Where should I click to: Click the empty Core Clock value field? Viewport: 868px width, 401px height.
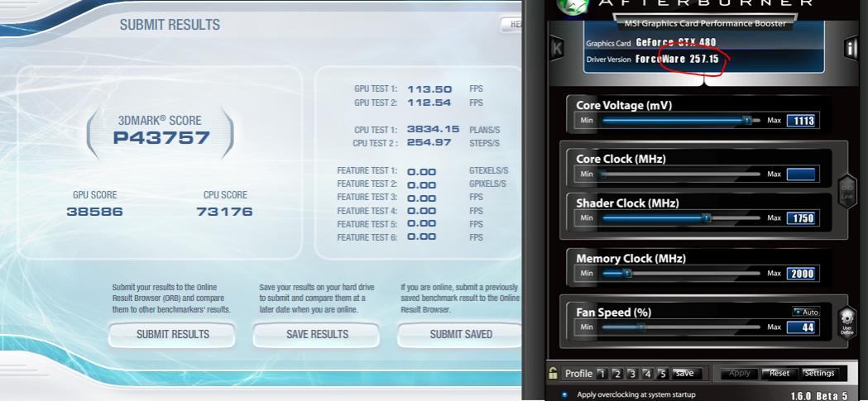coord(801,174)
